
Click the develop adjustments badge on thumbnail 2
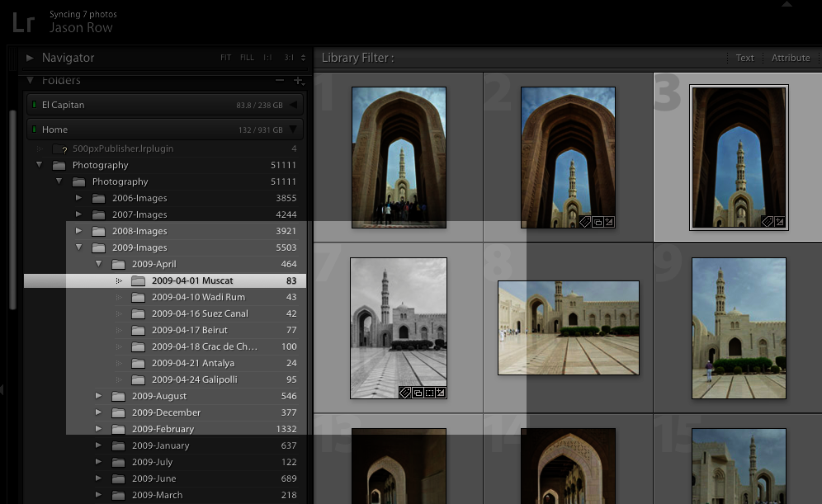coord(608,222)
